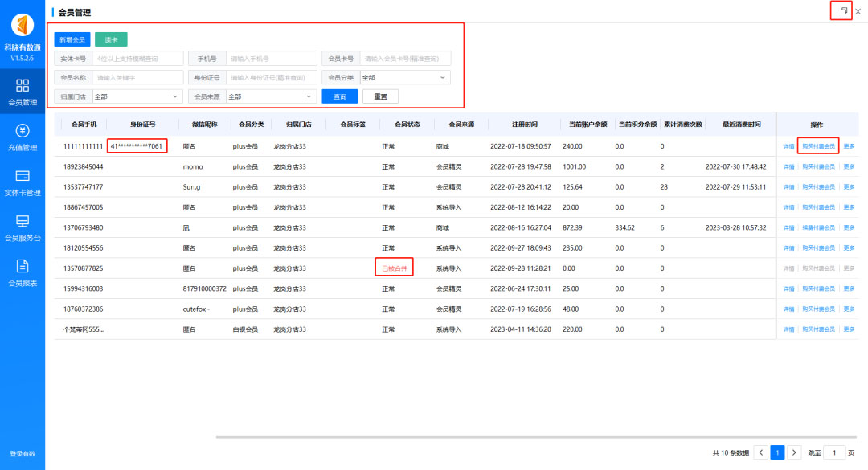This screenshot has height=470, width=868.
Task: Click 购买付费会员 for member 15994316003
Action: (x=818, y=288)
